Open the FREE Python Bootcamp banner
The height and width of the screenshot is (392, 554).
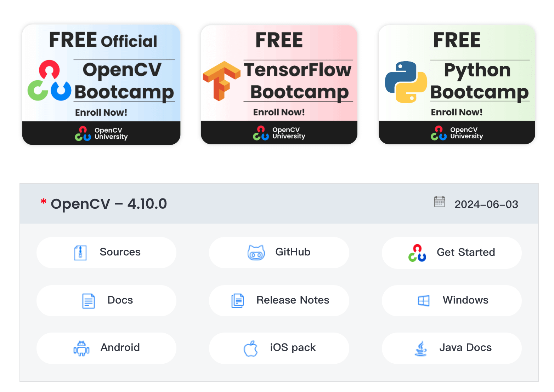pyautogui.click(x=457, y=85)
